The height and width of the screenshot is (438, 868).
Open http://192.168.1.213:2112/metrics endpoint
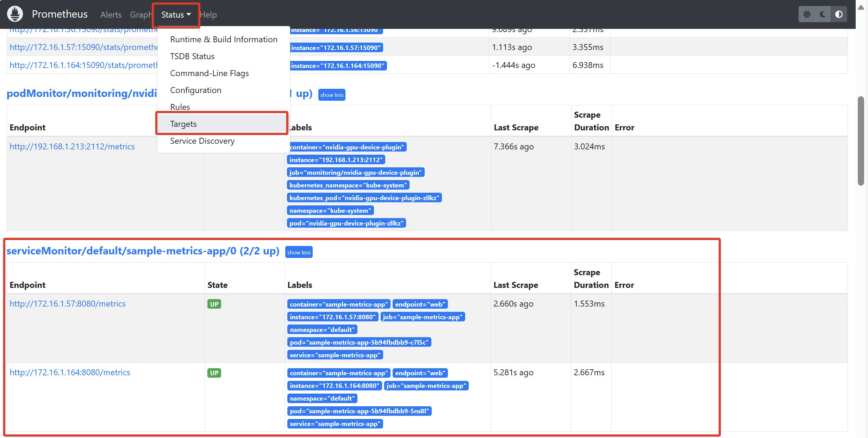pos(72,147)
